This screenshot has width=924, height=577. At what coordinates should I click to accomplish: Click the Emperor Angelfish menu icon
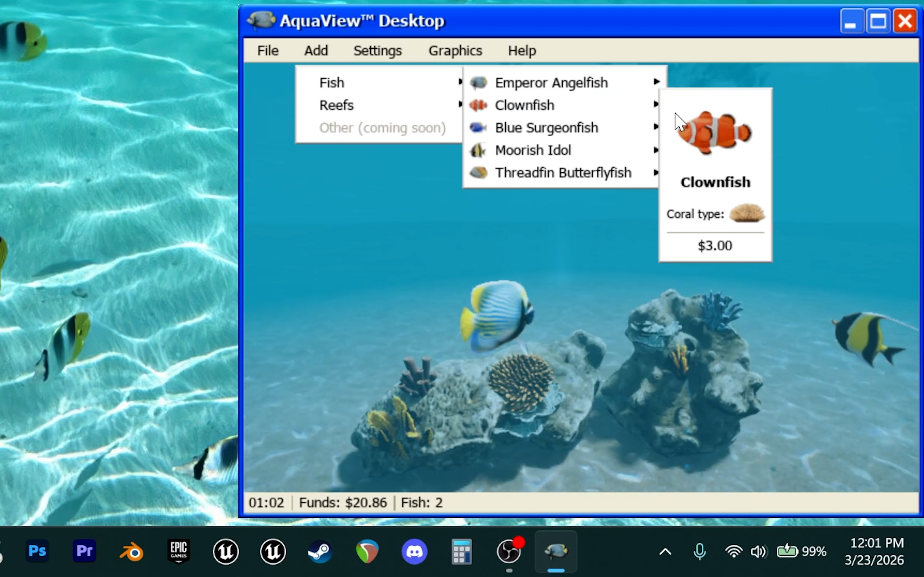click(478, 83)
